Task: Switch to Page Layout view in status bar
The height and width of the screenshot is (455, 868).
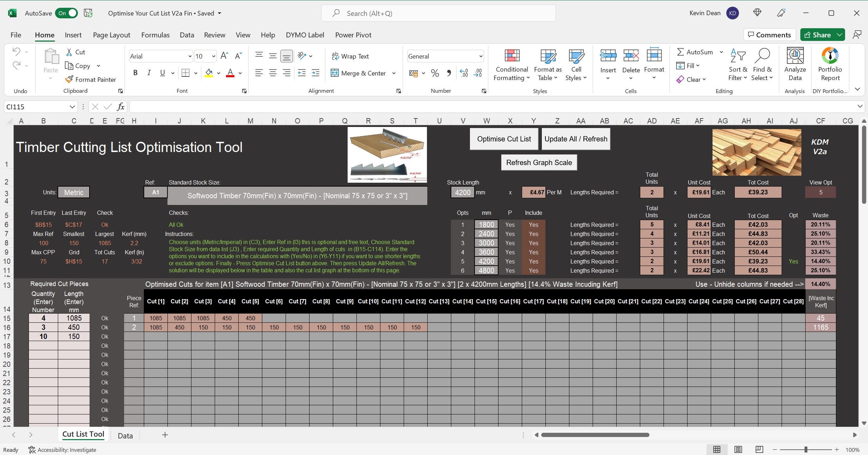Action: 738,449
